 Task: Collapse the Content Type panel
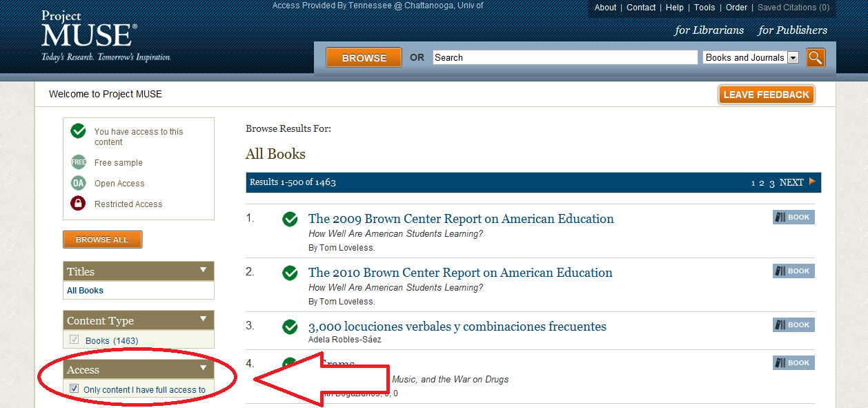[x=203, y=319]
